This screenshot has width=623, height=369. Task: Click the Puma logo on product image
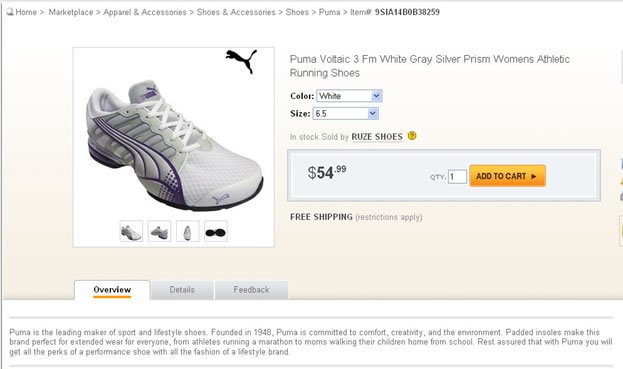pos(241,61)
